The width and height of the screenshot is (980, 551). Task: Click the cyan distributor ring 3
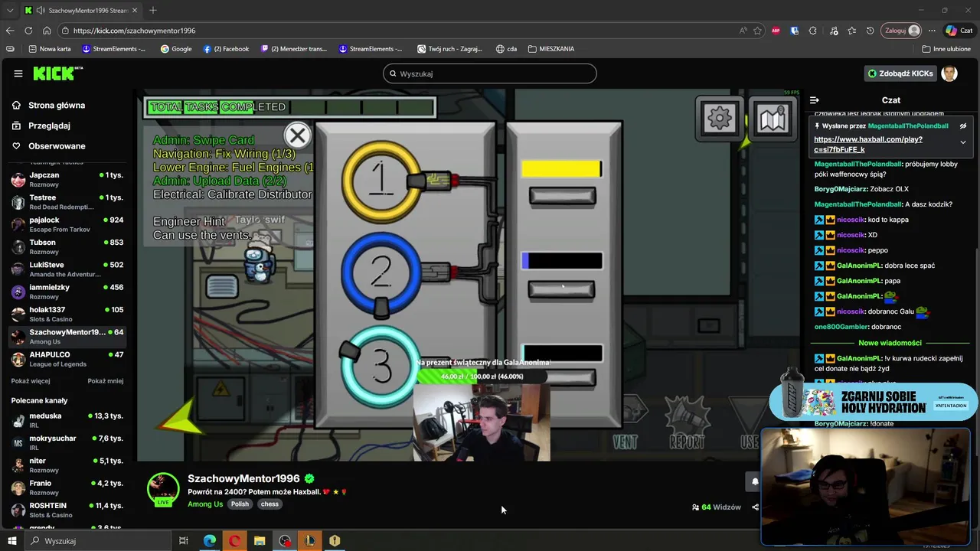[x=381, y=366]
